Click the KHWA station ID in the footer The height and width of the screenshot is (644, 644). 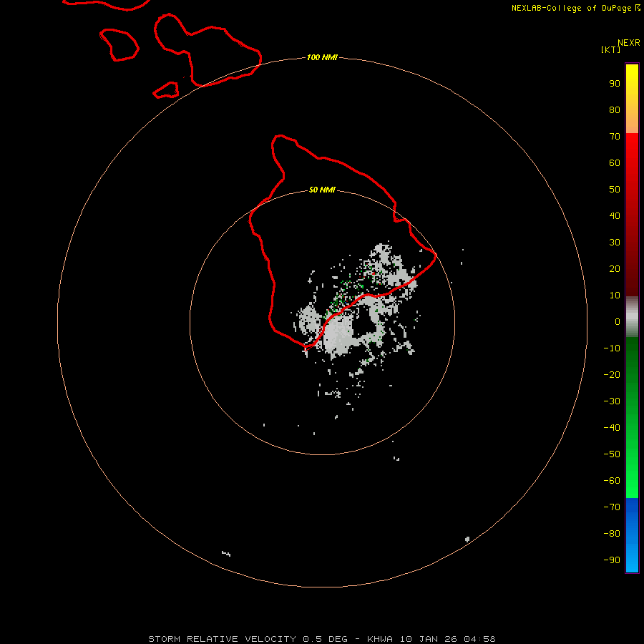click(380, 639)
